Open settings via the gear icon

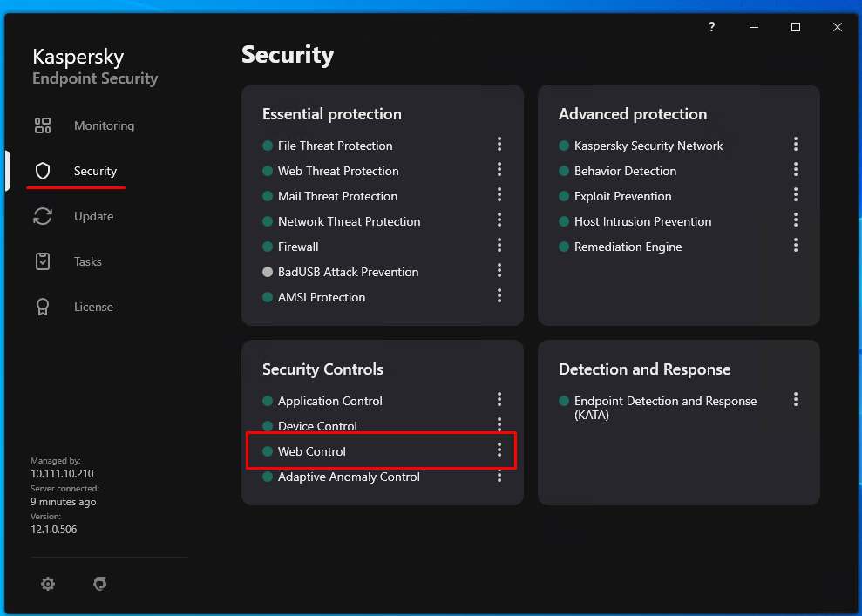[x=48, y=584]
